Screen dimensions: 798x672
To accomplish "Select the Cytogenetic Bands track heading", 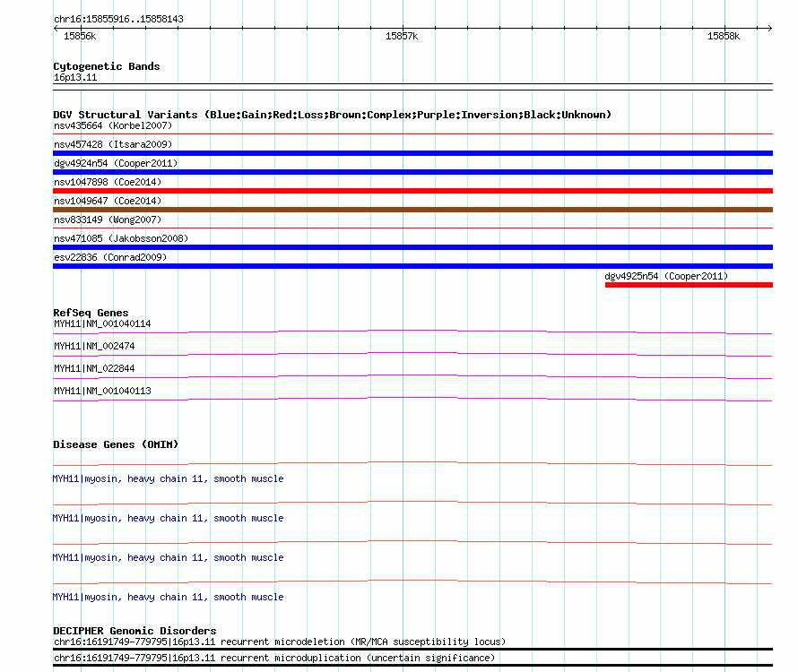I will 107,66.
